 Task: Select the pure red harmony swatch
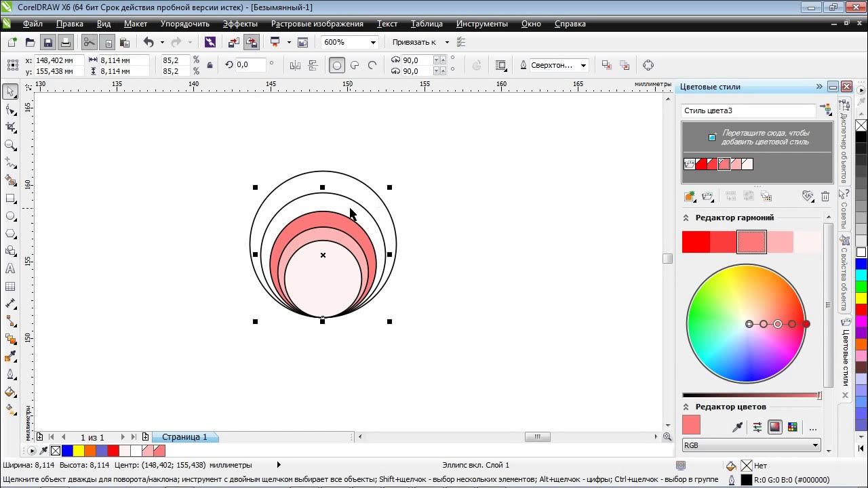tap(696, 242)
